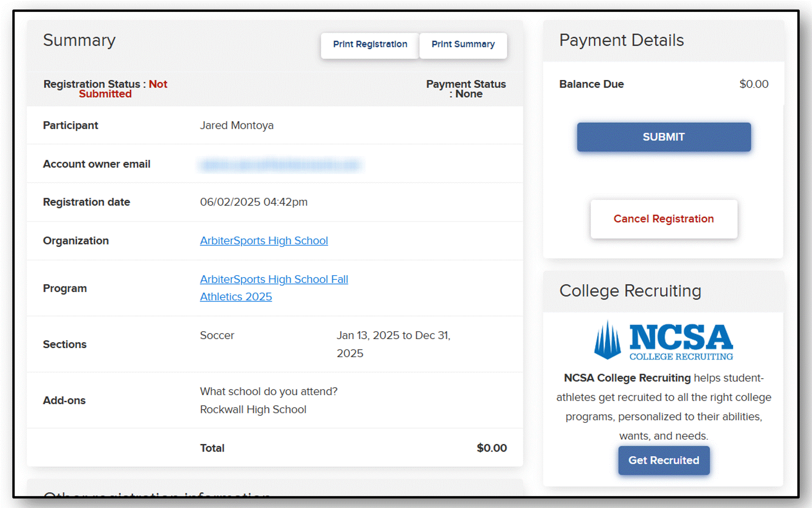Image resolution: width=812 pixels, height=508 pixels.
Task: Click the Organization row label
Action: 76,240
